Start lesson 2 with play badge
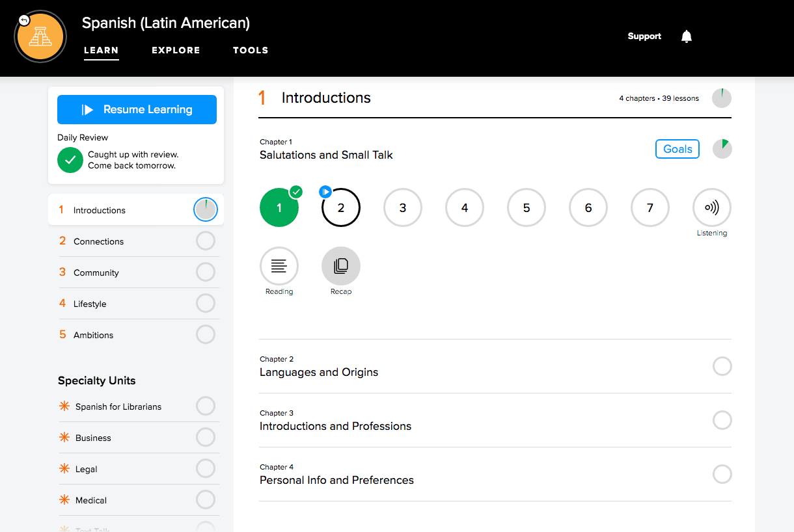Viewport: 794px width, 532px height. click(340, 208)
